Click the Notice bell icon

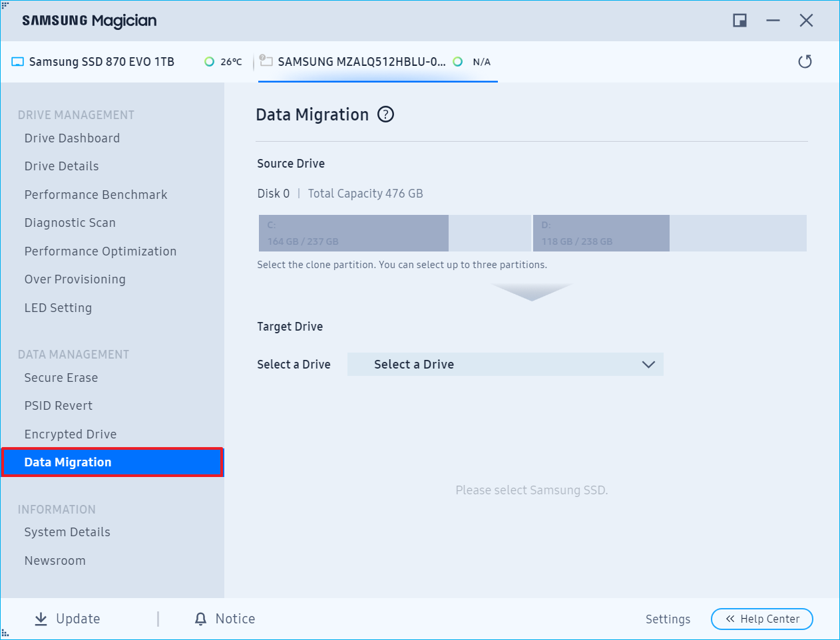click(200, 619)
